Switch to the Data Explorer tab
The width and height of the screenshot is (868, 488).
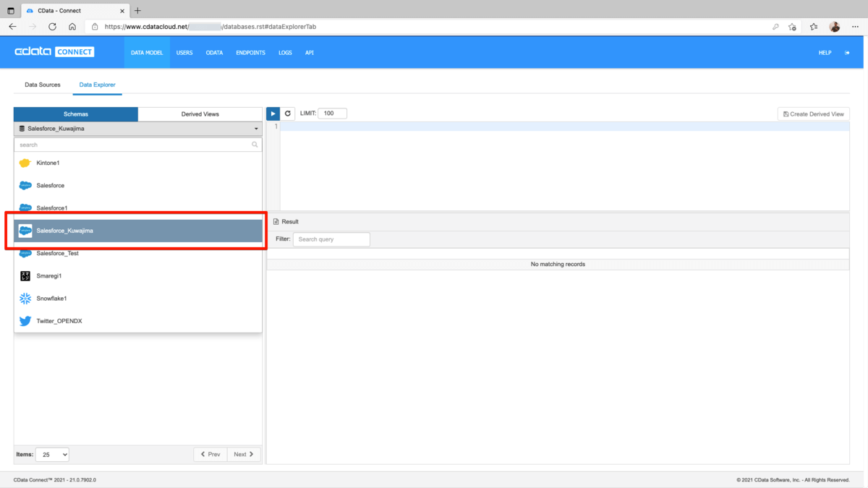[98, 85]
